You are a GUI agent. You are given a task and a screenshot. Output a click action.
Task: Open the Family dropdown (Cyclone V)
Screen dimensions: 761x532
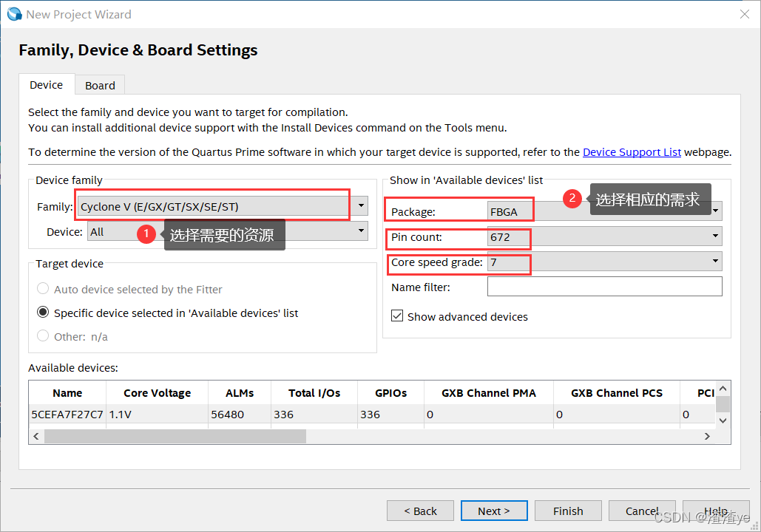(x=223, y=207)
